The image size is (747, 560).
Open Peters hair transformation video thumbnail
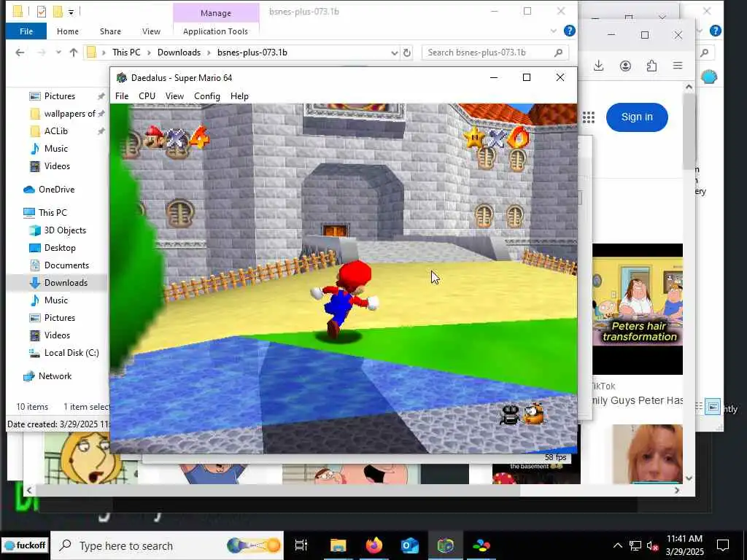[x=638, y=308]
